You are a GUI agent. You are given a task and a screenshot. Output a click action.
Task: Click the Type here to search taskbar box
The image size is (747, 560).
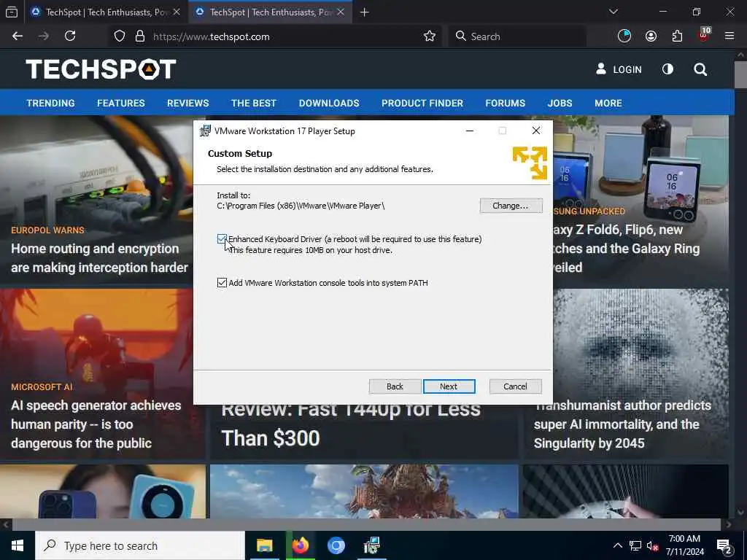[x=139, y=545]
